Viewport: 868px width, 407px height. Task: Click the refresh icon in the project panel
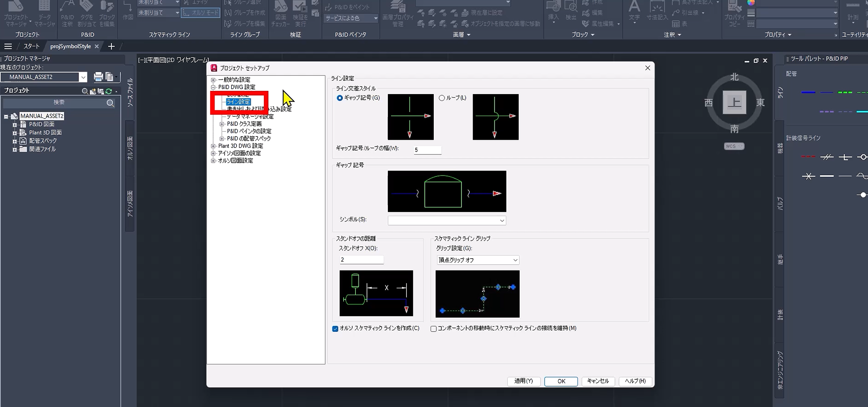pyautogui.click(x=109, y=91)
